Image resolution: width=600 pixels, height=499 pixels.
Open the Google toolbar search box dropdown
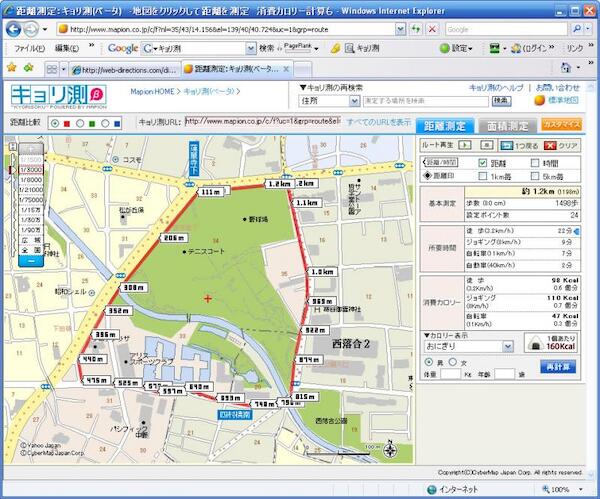click(251, 49)
